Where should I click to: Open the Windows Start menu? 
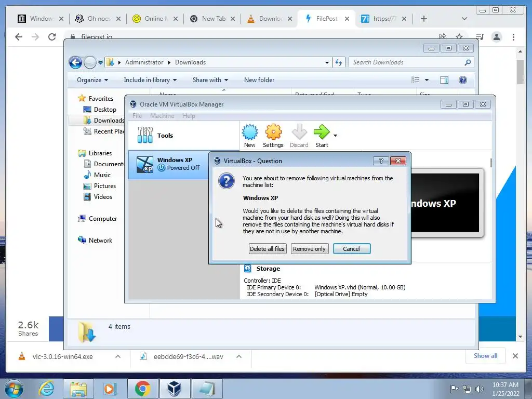[14, 389]
